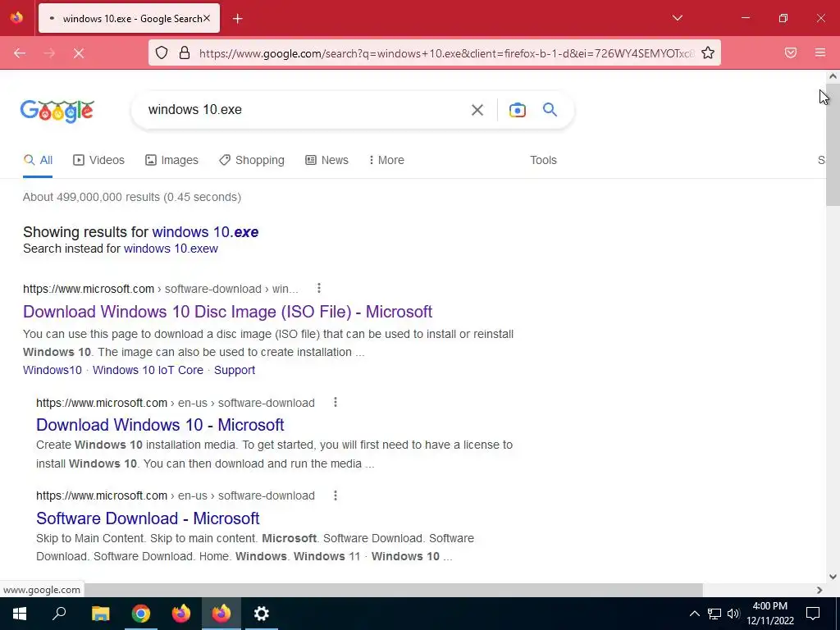The image size is (840, 630).
Task: Open the taskbar search magnifier
Action: pos(59,614)
